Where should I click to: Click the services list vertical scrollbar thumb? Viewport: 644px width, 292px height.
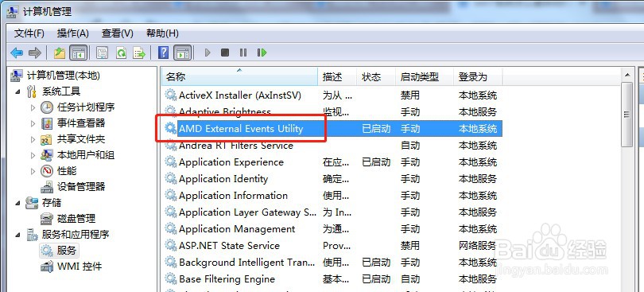(x=627, y=114)
